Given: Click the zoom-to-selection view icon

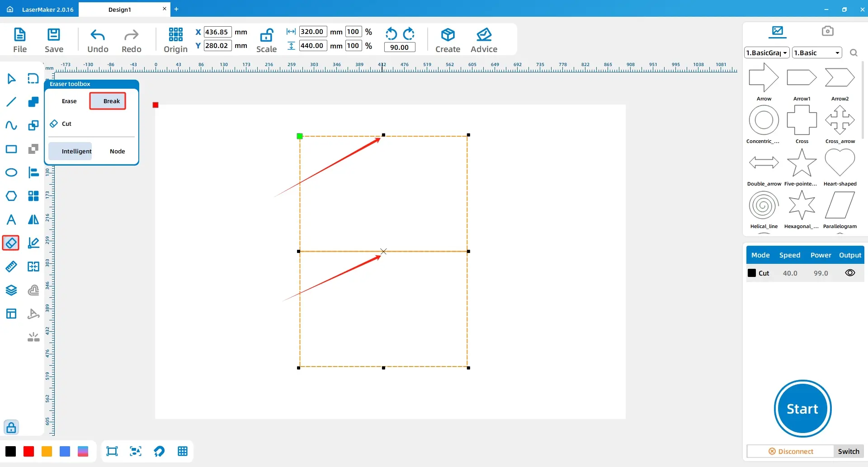Looking at the screenshot, I should (x=136, y=451).
